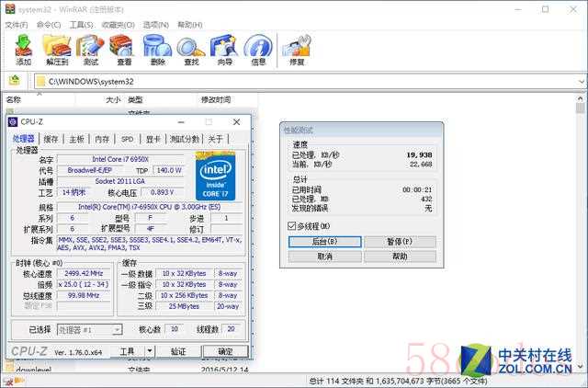588x388 pixels.
Task: Click the Broadwell-E/EP code name value
Action: (x=90, y=170)
